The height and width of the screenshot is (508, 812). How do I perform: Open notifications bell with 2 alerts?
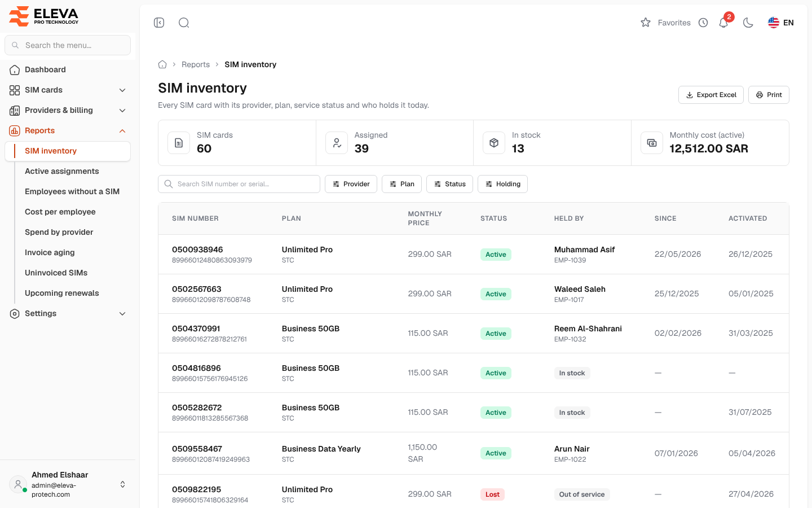(x=724, y=23)
